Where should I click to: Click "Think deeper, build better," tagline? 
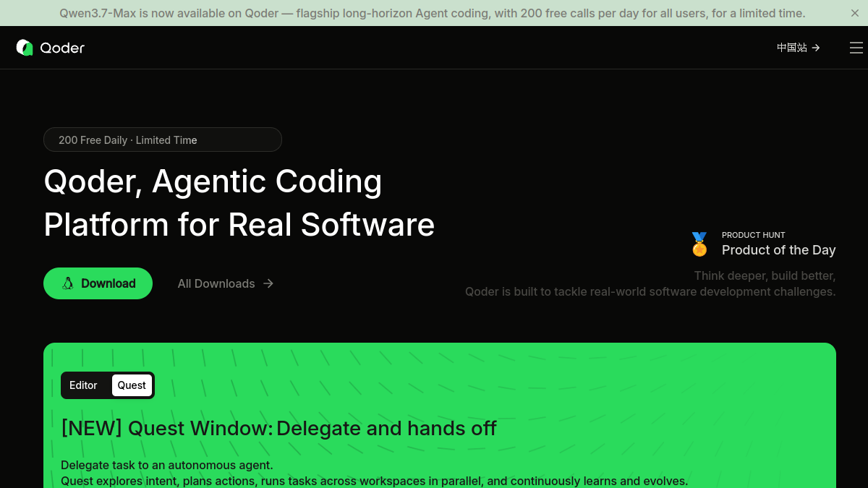(x=765, y=275)
